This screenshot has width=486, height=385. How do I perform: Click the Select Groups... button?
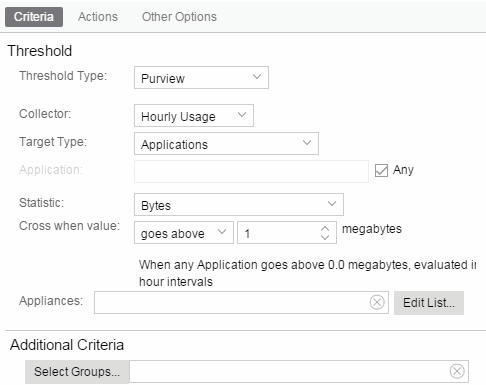77,372
